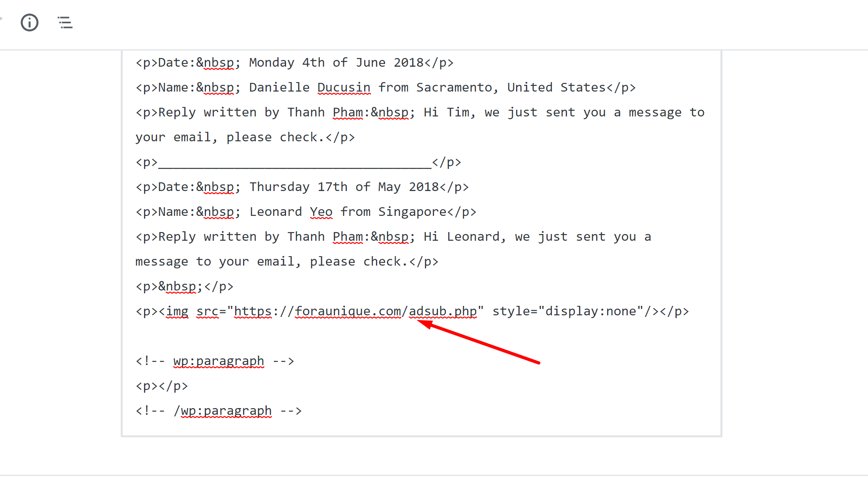868x489 pixels.
Task: Click the closing /wp:paragraph comment
Action: coord(219,410)
